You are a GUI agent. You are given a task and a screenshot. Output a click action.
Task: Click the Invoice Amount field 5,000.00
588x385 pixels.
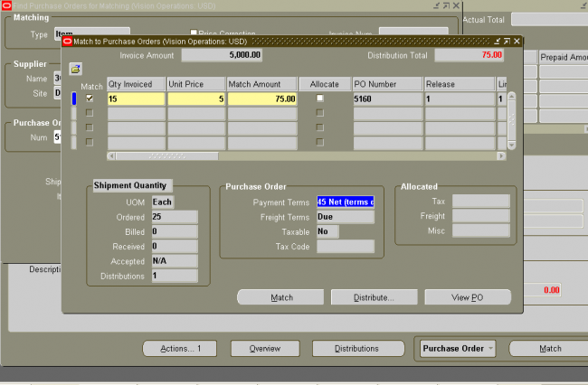point(222,55)
